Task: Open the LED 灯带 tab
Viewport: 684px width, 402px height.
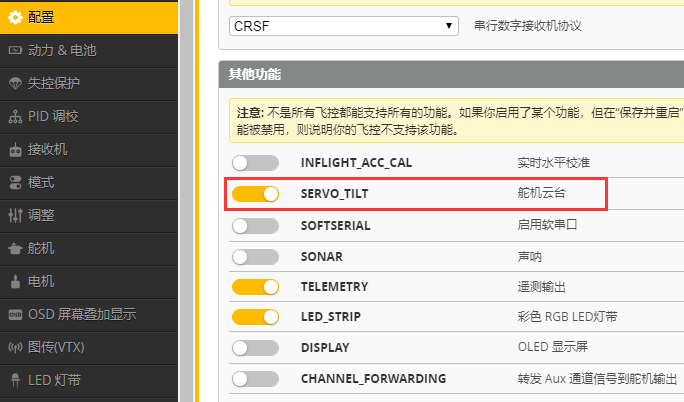Action: (54, 380)
